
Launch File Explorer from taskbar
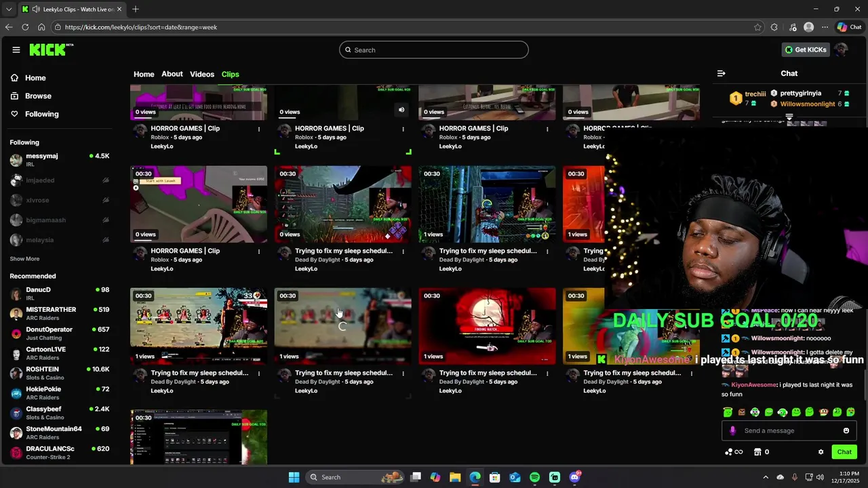point(455,477)
